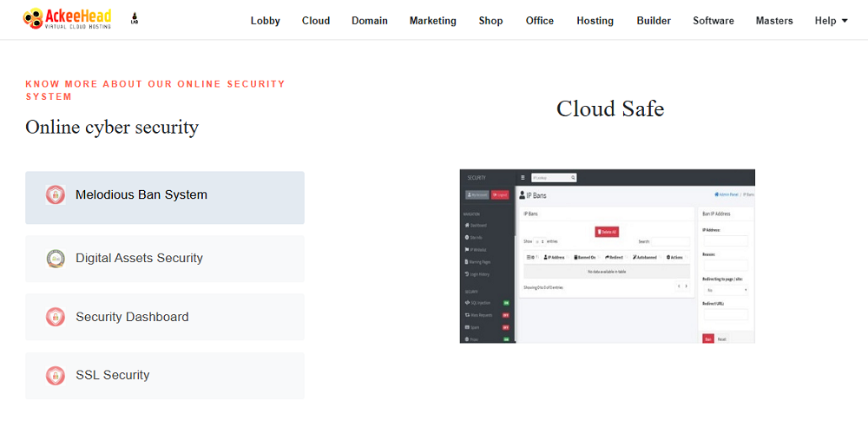Click the Security Dashboard badge icon

click(x=56, y=317)
